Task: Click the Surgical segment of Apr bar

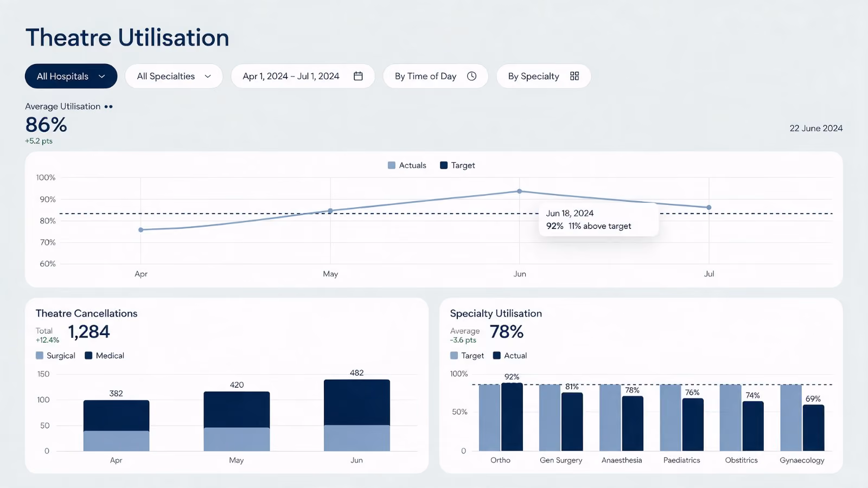Action: pos(116,441)
